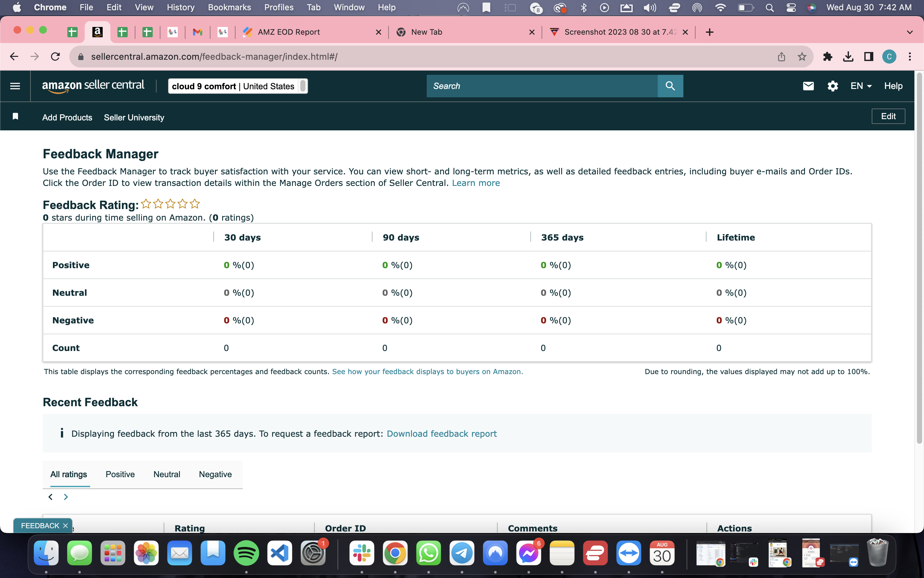The width and height of the screenshot is (924, 578).
Task: Open the messages envelope icon
Action: (x=808, y=86)
